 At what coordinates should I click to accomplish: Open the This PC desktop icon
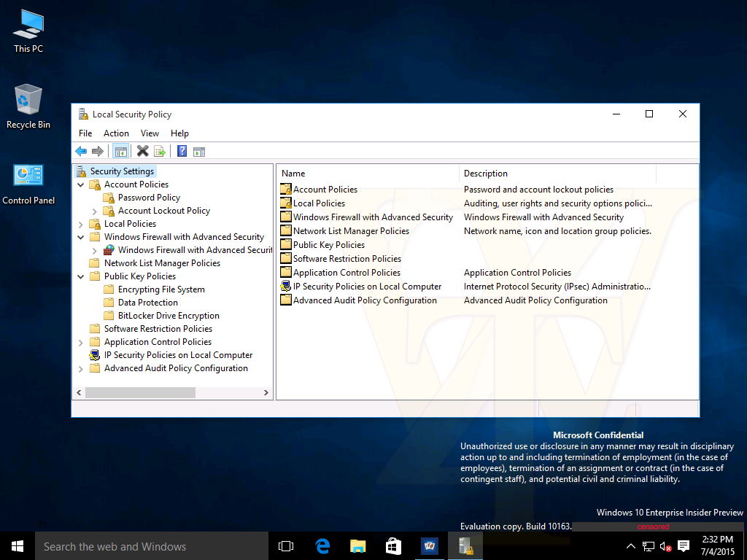click(x=28, y=31)
